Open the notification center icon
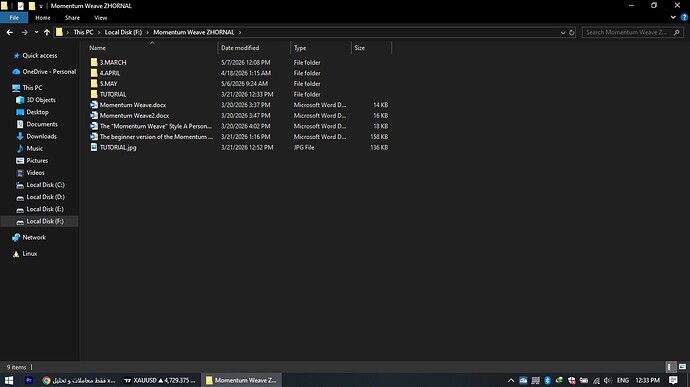Image resolution: width=690 pixels, height=387 pixels. point(673,380)
